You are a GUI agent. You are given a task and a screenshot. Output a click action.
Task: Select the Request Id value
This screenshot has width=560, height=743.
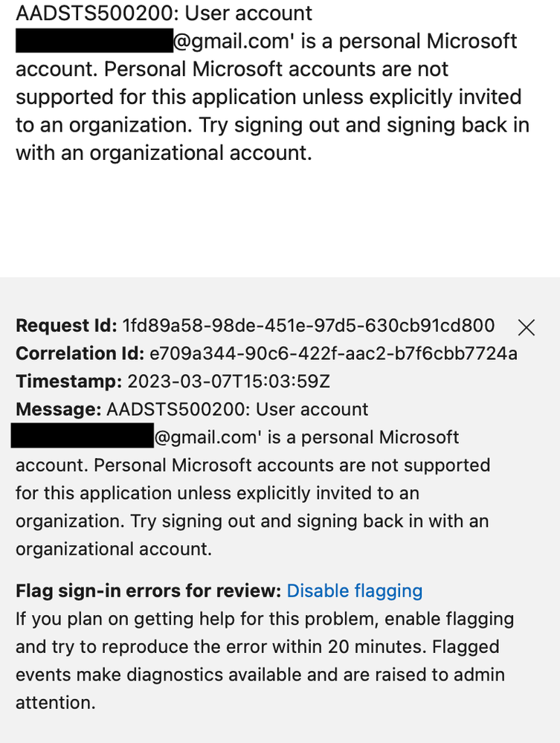pos(308,326)
